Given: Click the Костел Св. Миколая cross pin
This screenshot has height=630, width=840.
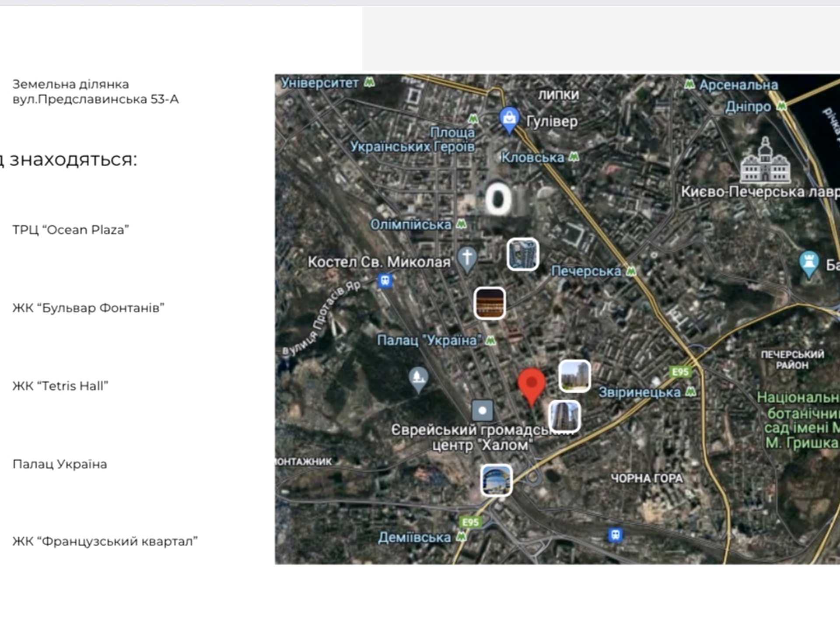Looking at the screenshot, I should [467, 259].
